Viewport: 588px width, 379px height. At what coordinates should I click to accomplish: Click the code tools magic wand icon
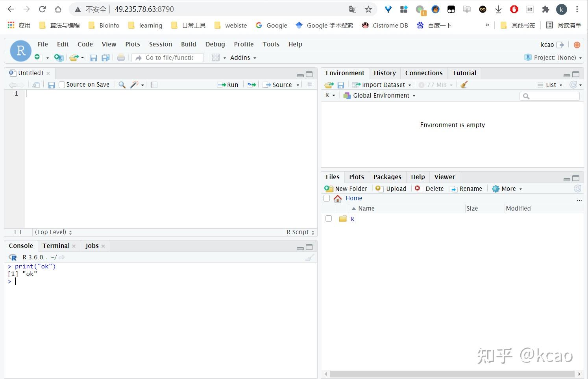pyautogui.click(x=135, y=84)
